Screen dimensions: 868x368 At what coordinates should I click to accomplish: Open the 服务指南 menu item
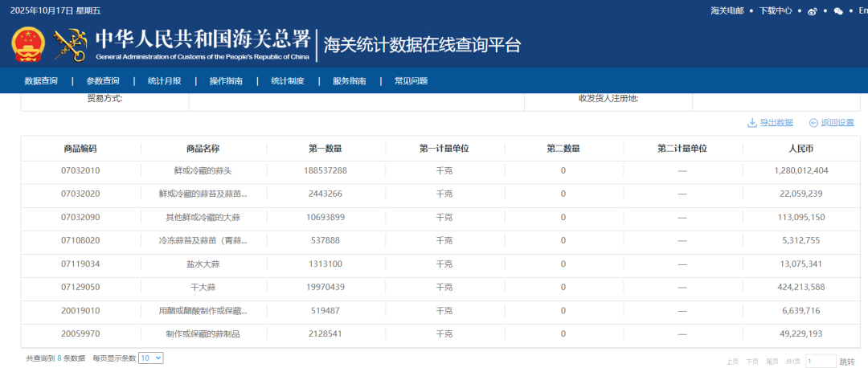click(349, 81)
